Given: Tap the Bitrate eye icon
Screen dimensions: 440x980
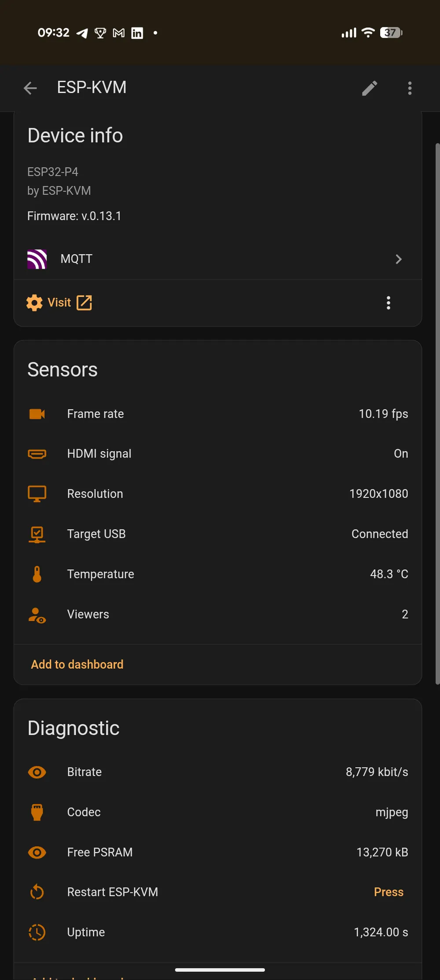Looking at the screenshot, I should 37,772.
